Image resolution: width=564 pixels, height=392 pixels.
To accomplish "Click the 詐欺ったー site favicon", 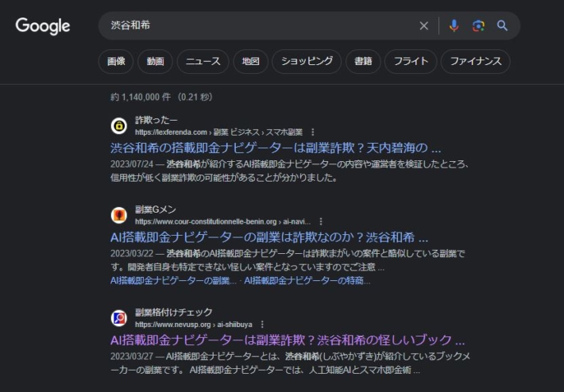I will tap(118, 125).
